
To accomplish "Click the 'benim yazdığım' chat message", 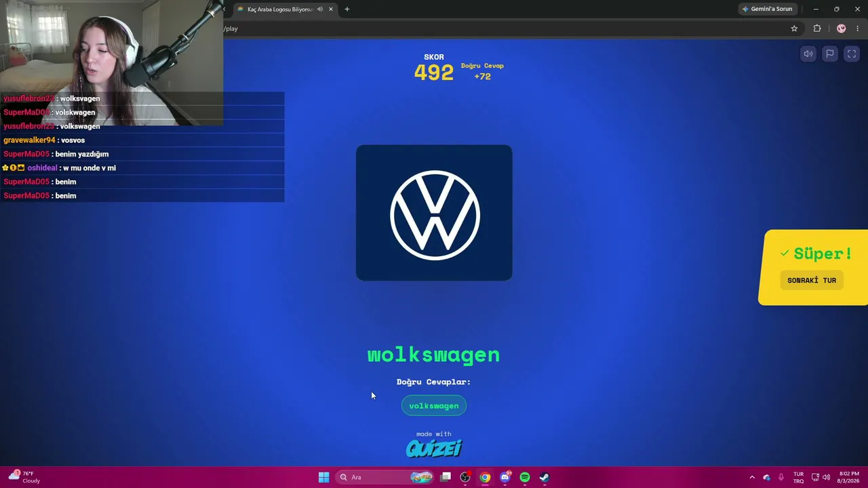I will pos(142,154).
